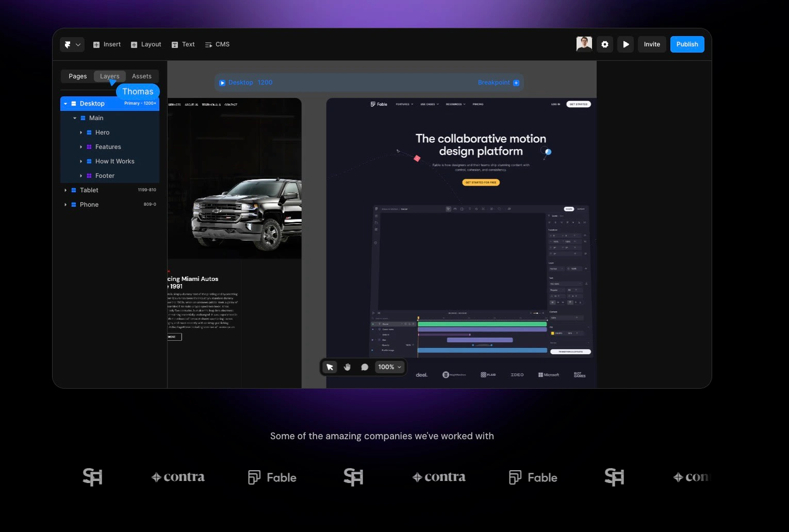Click the white SHARE pill in Fable editor
The image size is (789, 532).
569,209
